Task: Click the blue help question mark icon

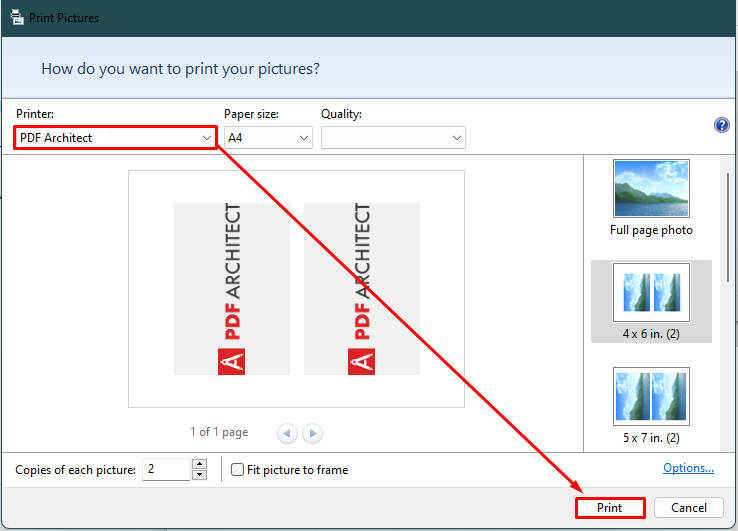Action: click(x=722, y=125)
